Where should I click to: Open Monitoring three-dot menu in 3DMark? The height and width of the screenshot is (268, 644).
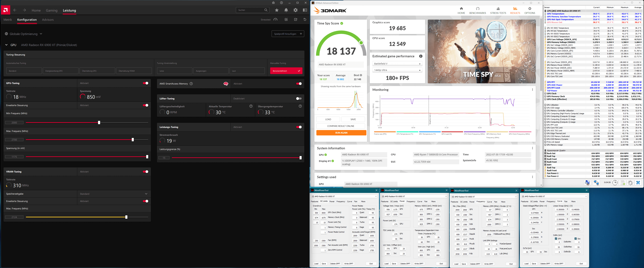(532, 90)
